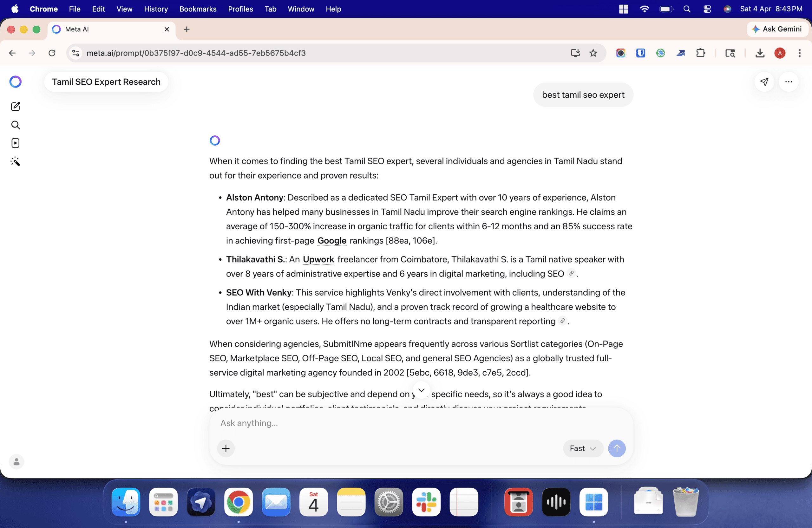Send the message with the up arrow

point(617,448)
